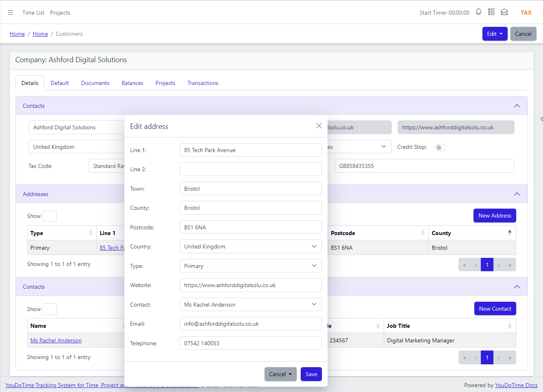
Task: Open the notifications bell
Action: click(x=479, y=12)
